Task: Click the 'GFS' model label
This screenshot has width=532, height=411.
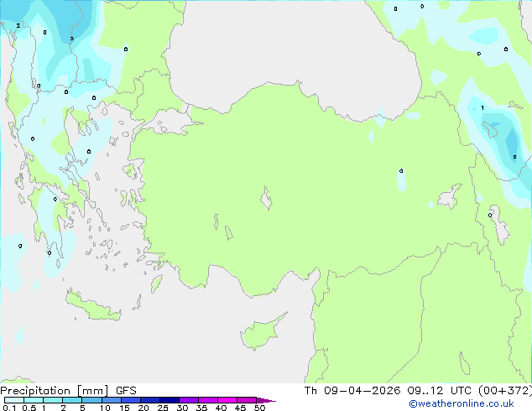Action: [126, 391]
